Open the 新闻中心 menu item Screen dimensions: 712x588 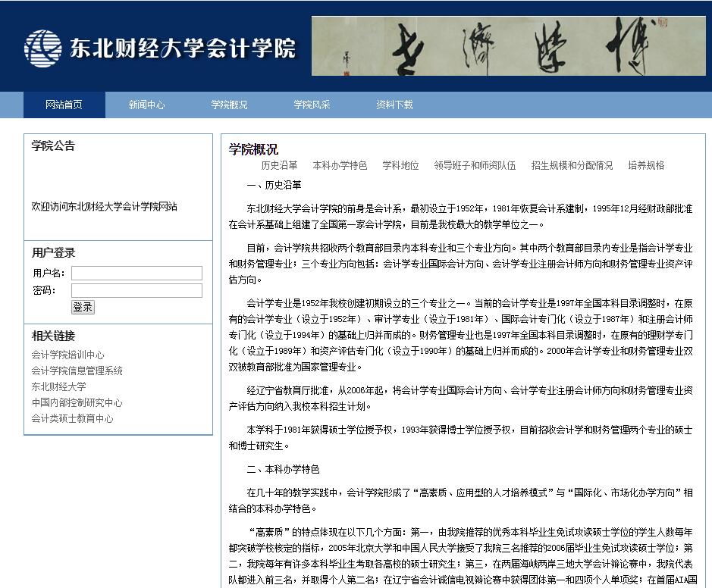pos(146,105)
